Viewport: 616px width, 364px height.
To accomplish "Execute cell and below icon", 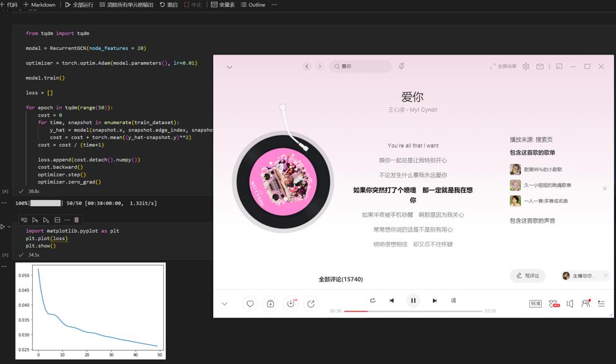I will [46, 220].
